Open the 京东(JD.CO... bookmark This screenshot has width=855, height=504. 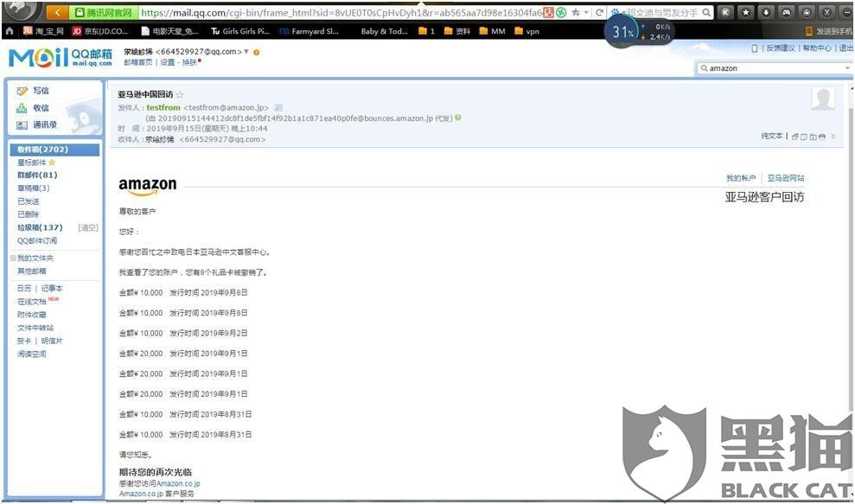pyautogui.click(x=100, y=32)
